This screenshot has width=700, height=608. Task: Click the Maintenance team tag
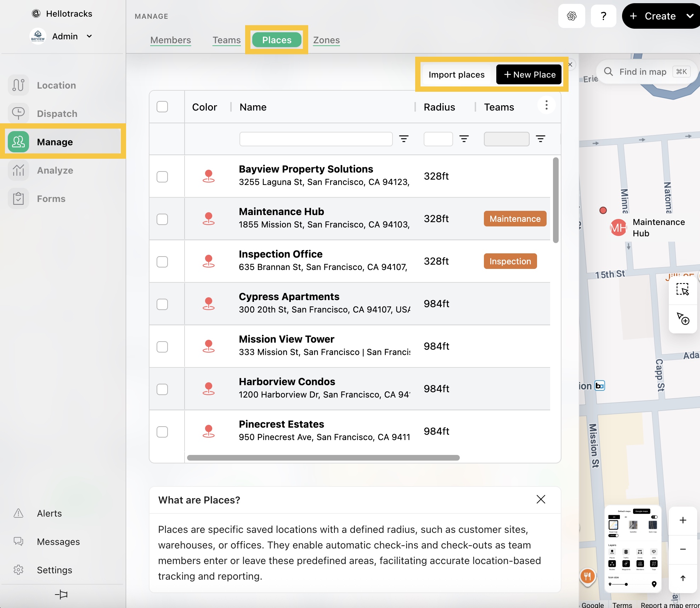(x=515, y=219)
